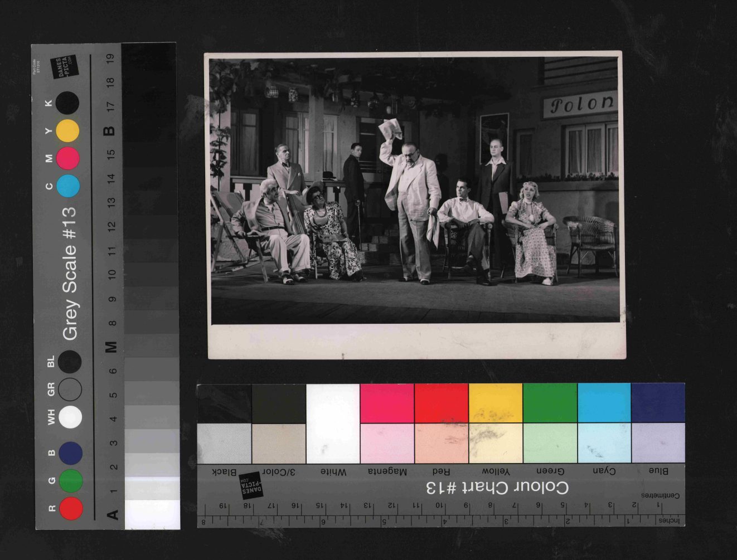
Task: Click the black-and-white stage photograph
Action: point(415,189)
